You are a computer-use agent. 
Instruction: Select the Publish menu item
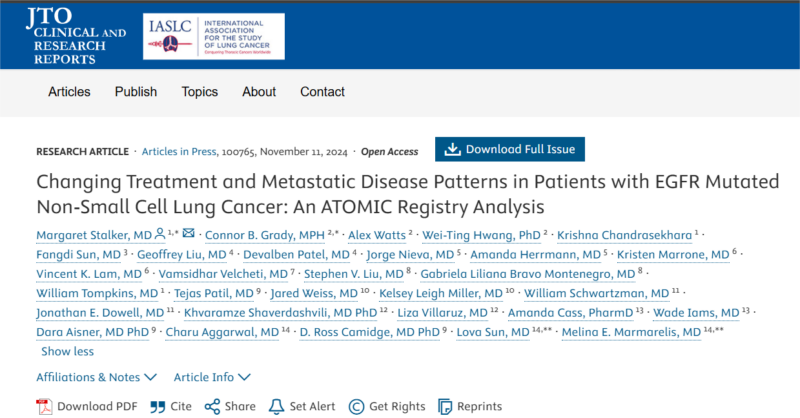136,92
